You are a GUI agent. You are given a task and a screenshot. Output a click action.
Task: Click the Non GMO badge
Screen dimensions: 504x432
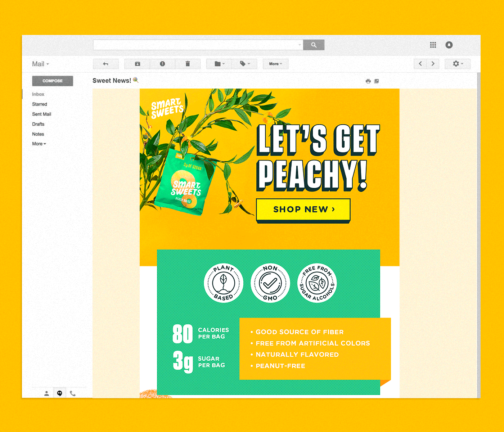(270, 283)
